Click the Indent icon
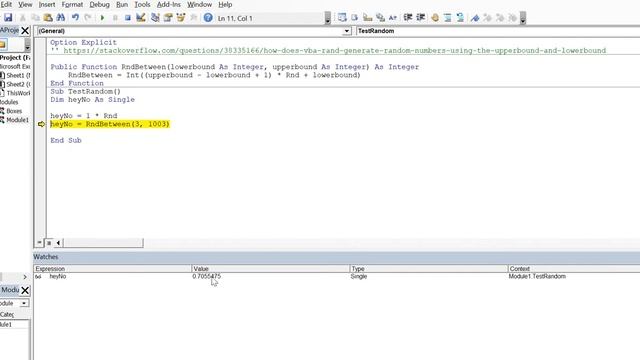This screenshot has height=360, width=640. tap(408, 18)
